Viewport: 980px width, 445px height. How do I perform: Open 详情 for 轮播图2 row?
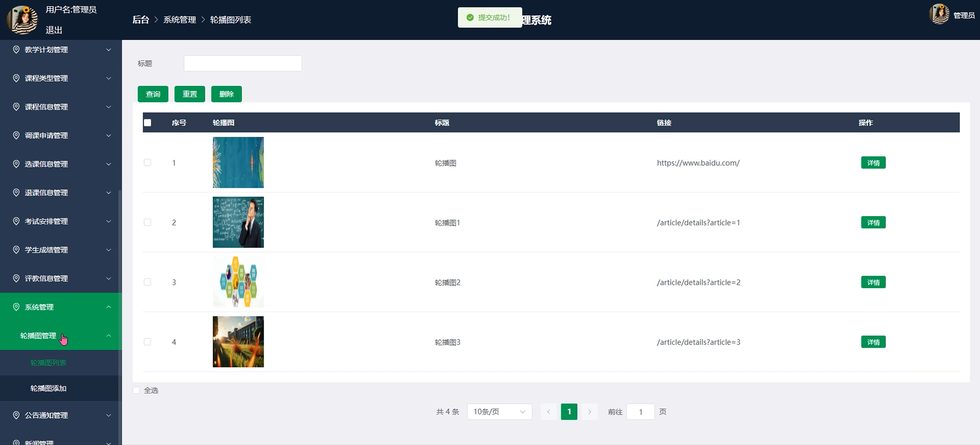click(x=873, y=282)
